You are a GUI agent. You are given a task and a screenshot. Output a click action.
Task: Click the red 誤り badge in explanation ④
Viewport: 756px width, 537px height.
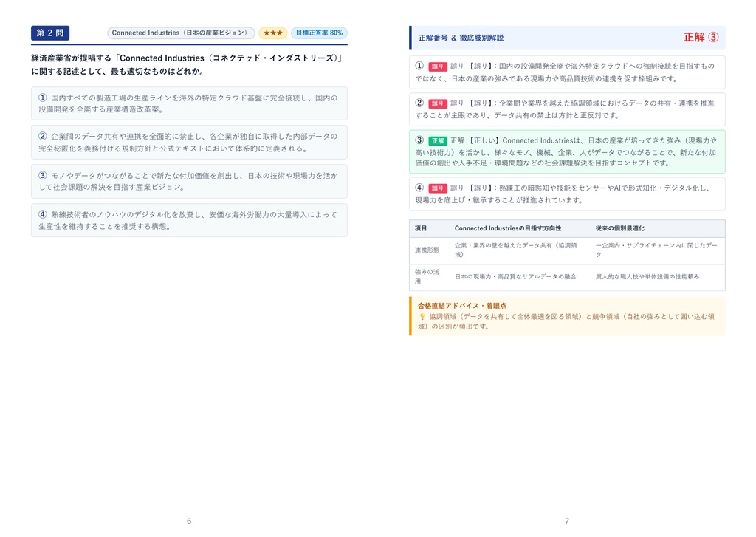(438, 188)
